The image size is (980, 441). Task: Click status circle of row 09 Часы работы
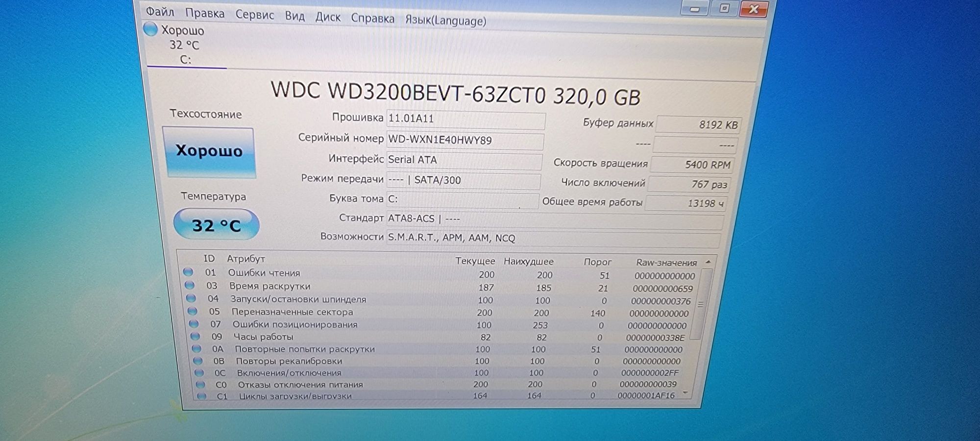[196, 336]
